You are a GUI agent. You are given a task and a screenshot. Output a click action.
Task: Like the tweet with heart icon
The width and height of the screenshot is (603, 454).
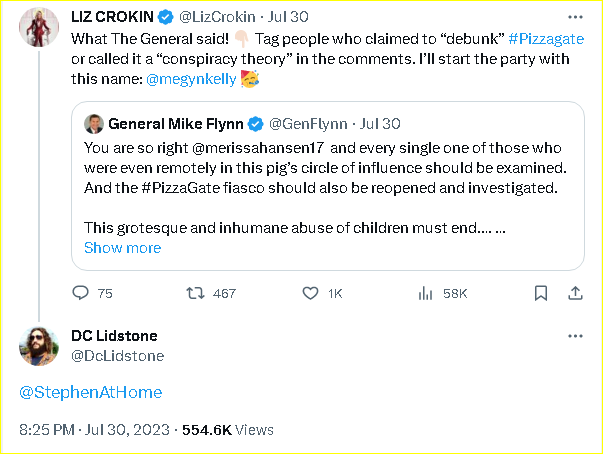(308, 293)
